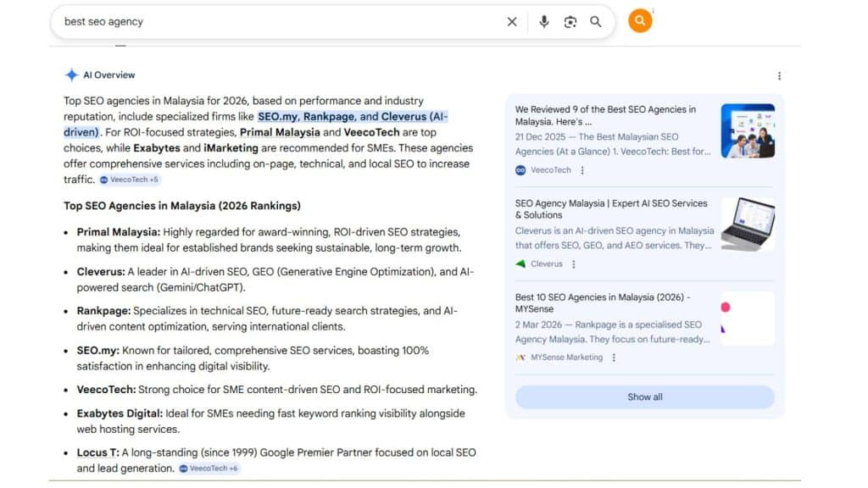Screen dimensions: 868x488
Task: Click bold 'iMarketing' in overview paragraph
Action: [231, 148]
